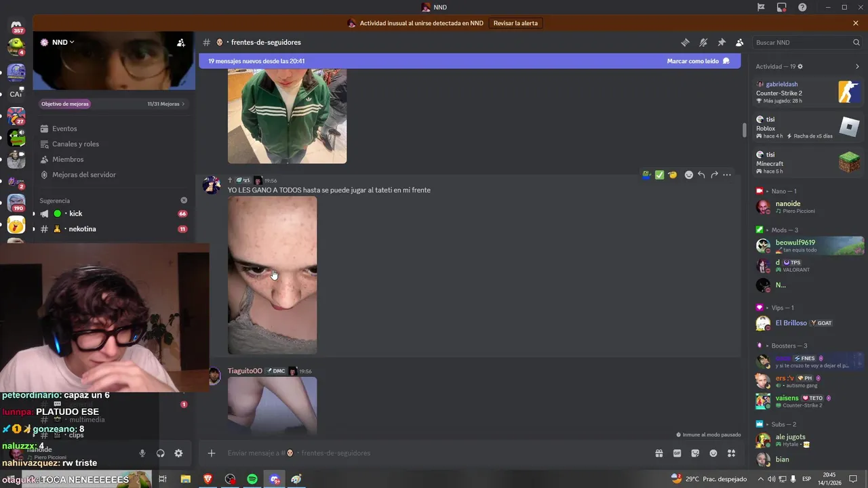Open Objetivo de mejoras boost progress bar
Screen dimensions: 868x488
pos(113,104)
